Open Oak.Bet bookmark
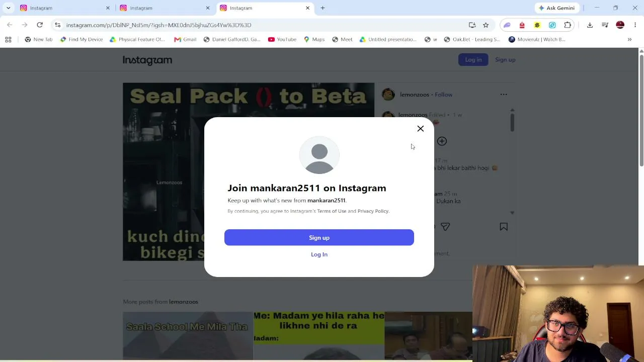644x362 pixels. (472, 39)
